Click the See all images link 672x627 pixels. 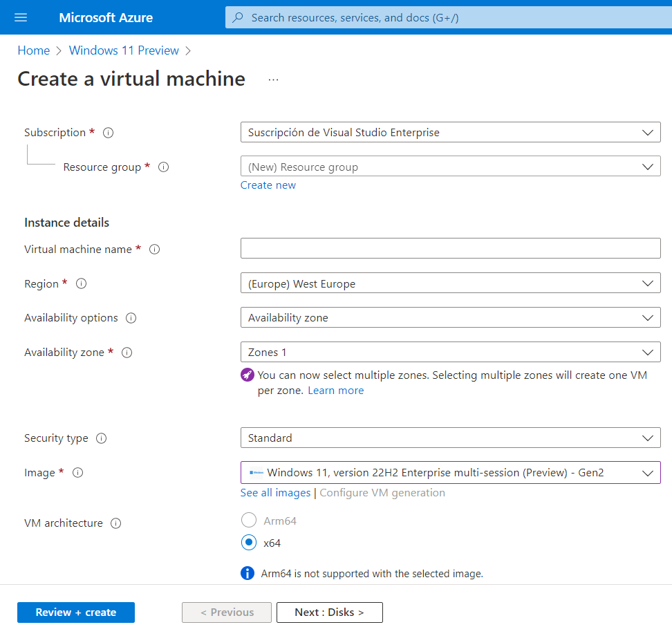pos(275,492)
